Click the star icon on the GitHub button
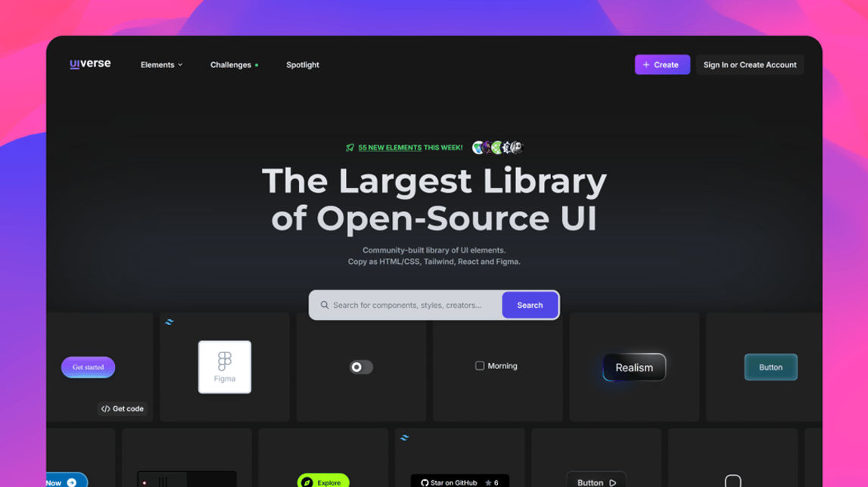This screenshot has height=487, width=868. (x=488, y=482)
